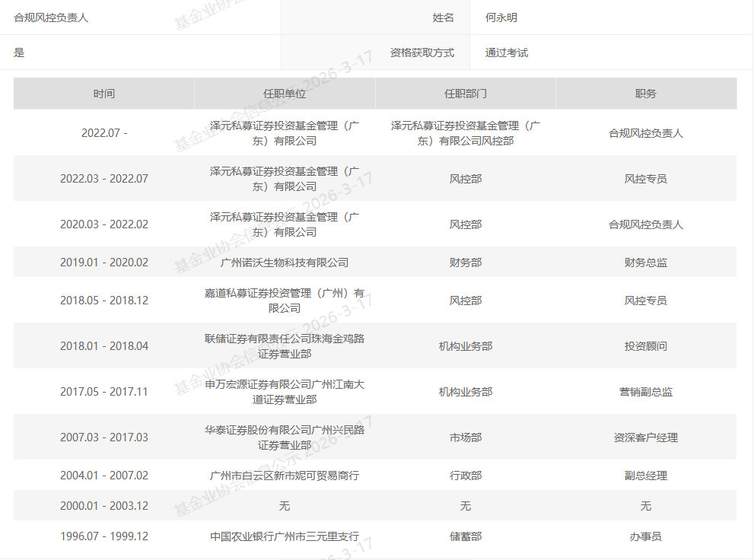This screenshot has height=560, width=754.
Task: Click the 时间 column header
Action: pyautogui.click(x=104, y=94)
